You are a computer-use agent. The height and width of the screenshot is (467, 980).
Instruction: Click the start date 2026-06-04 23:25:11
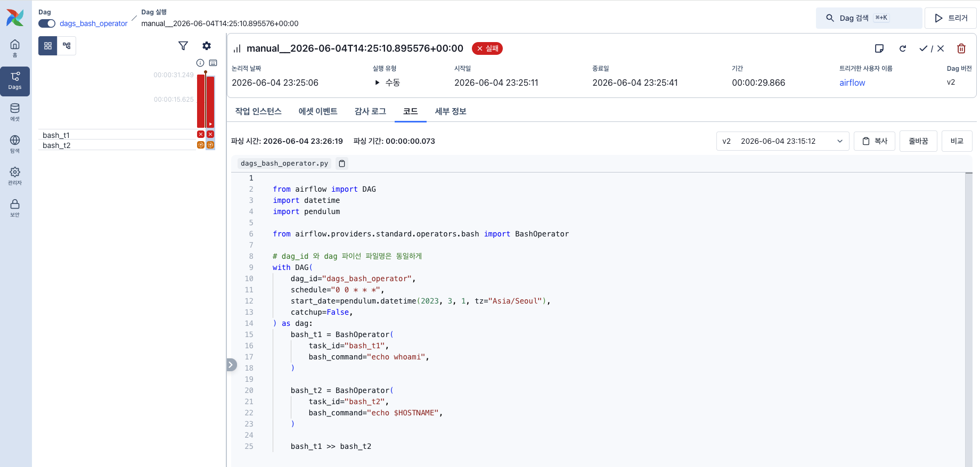tap(496, 83)
